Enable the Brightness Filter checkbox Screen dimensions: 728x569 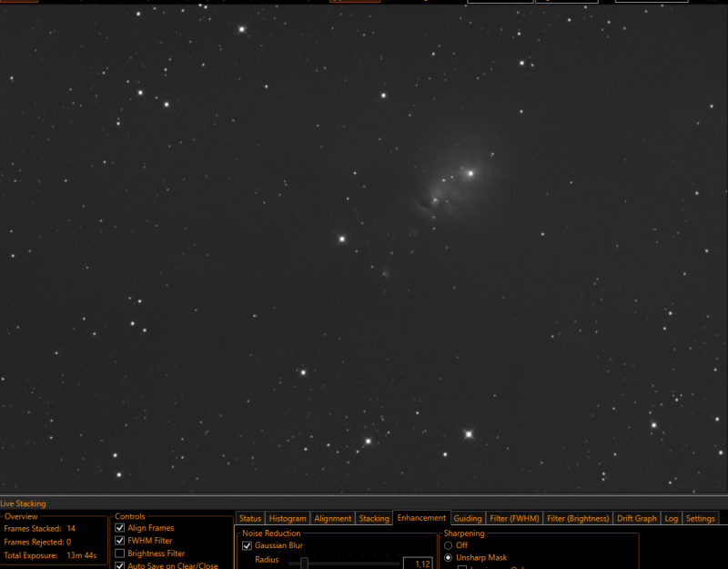pyautogui.click(x=120, y=554)
